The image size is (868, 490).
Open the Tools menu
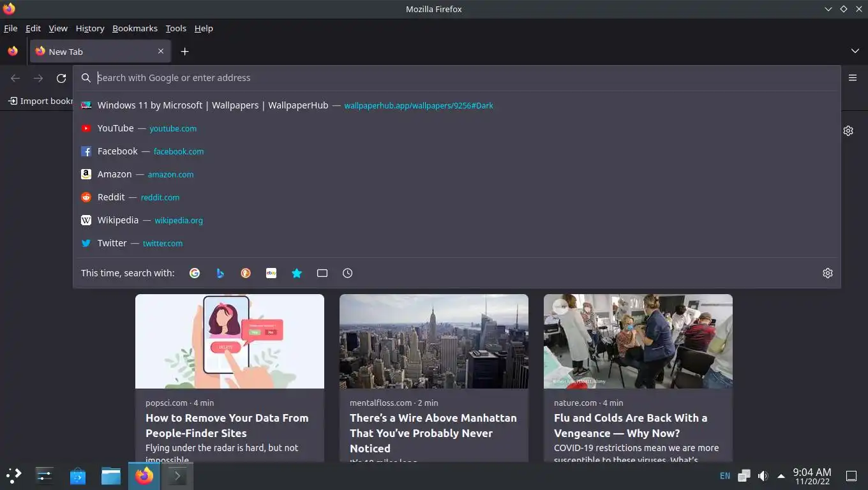coord(176,28)
